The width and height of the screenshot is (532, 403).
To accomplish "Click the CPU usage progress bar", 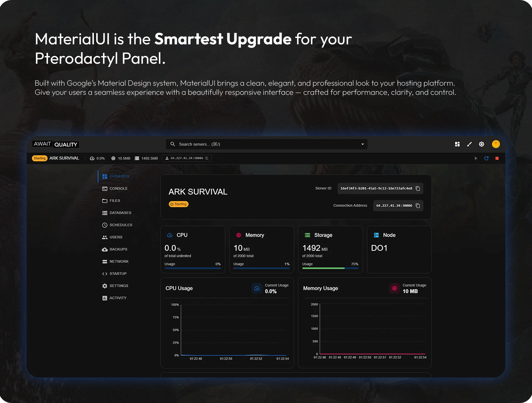I will pos(192,268).
